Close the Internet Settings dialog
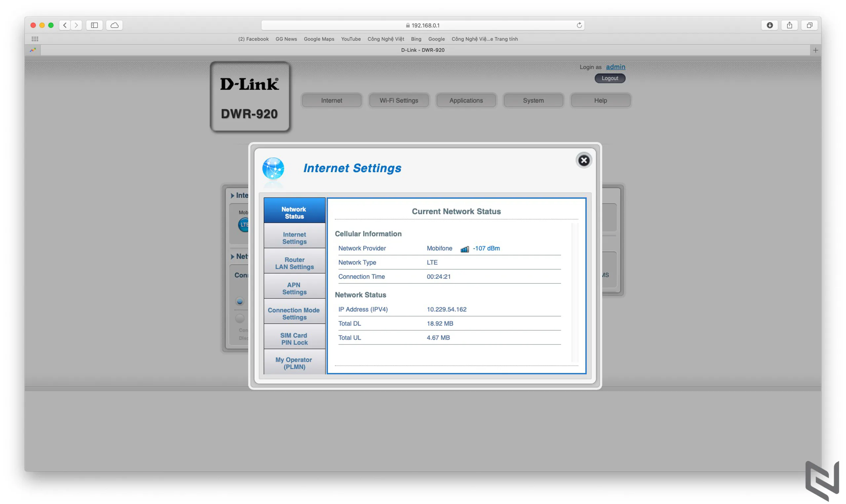The width and height of the screenshot is (846, 504). [x=584, y=160]
